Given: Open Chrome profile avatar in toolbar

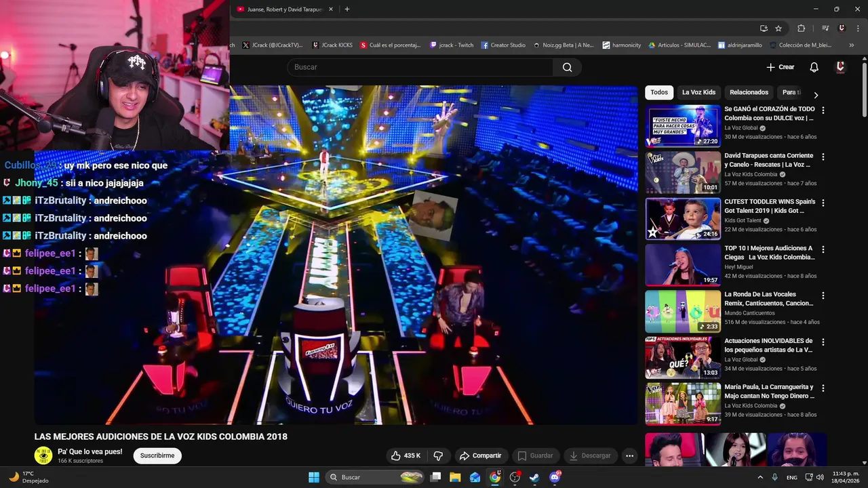Looking at the screenshot, I should 842,28.
